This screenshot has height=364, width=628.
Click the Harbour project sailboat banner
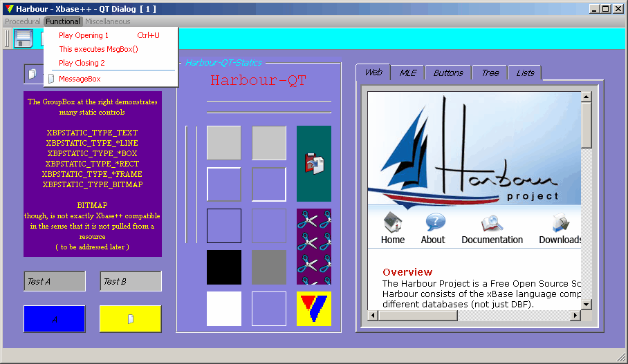(474, 149)
